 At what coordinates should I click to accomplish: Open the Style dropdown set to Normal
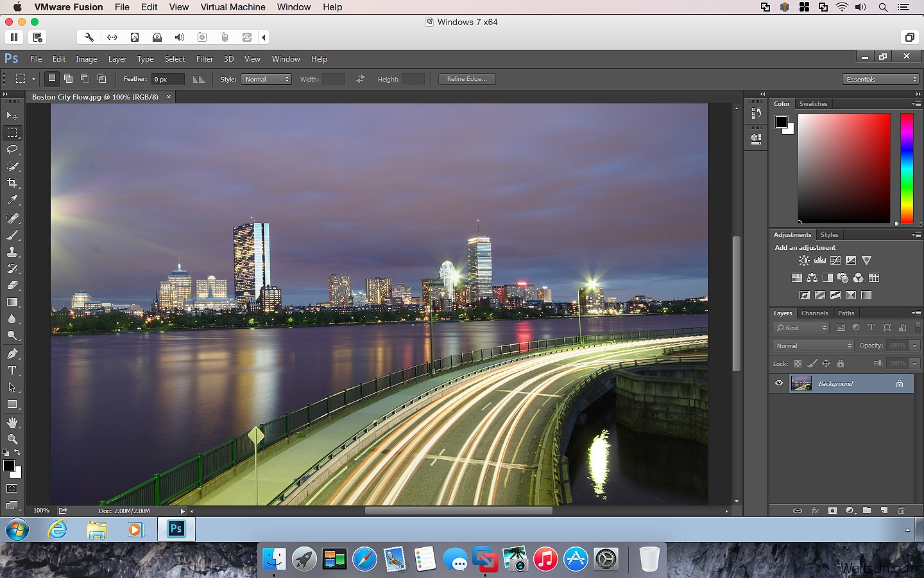(267, 79)
